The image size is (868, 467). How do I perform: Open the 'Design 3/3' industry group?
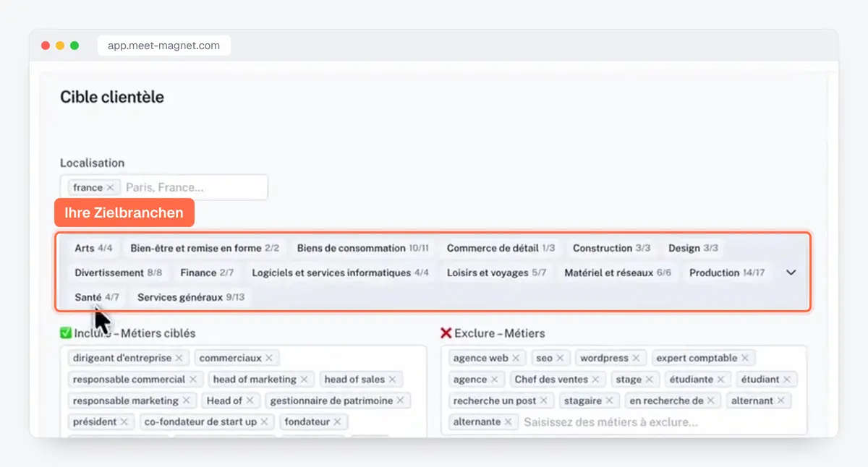point(693,248)
